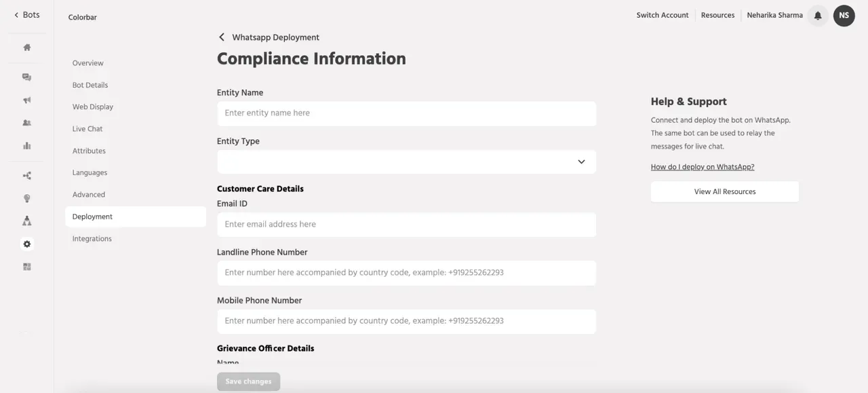Open the Advanced settings tab
The width and height of the screenshot is (868, 393).
pos(89,195)
